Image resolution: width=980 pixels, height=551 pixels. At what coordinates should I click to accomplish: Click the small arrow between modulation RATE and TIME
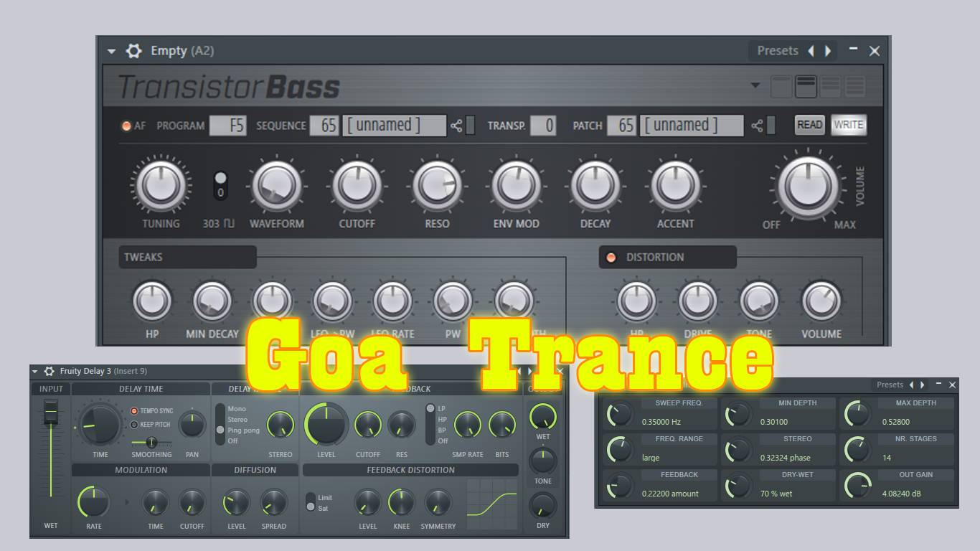click(x=128, y=502)
